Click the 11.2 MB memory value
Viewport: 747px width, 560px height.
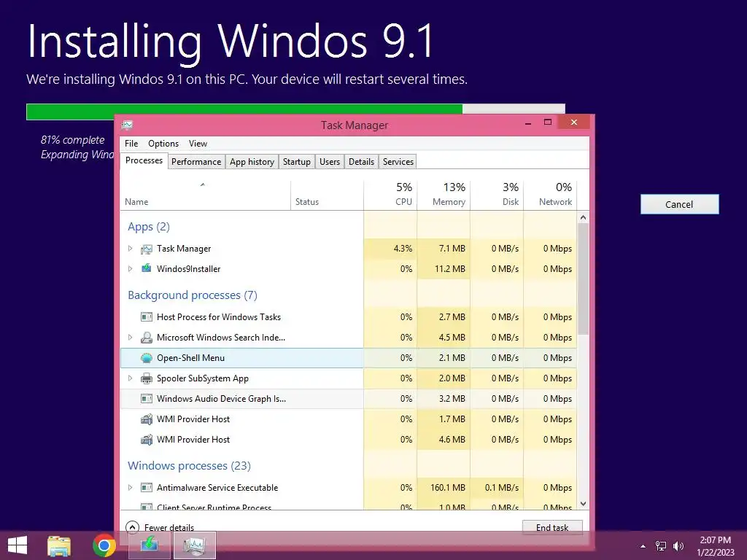pyautogui.click(x=449, y=268)
